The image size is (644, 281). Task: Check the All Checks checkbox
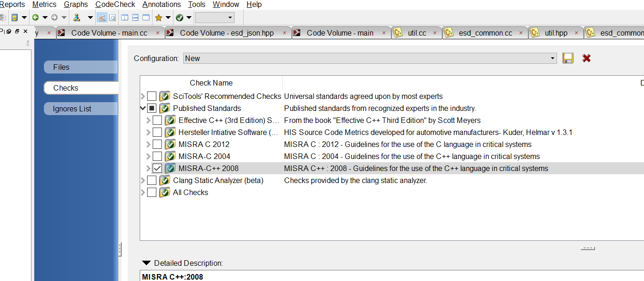152,192
